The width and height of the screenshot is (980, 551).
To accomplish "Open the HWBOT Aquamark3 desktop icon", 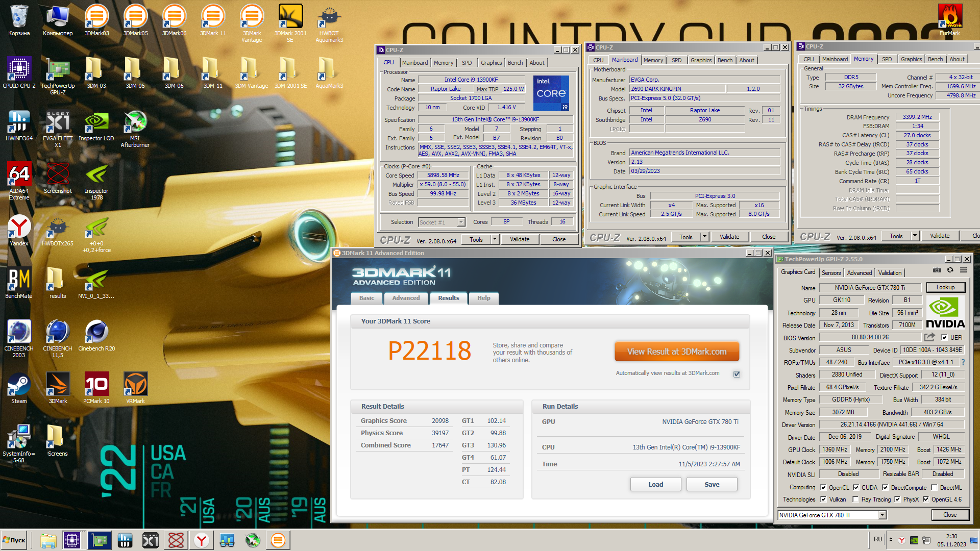I will (x=329, y=23).
